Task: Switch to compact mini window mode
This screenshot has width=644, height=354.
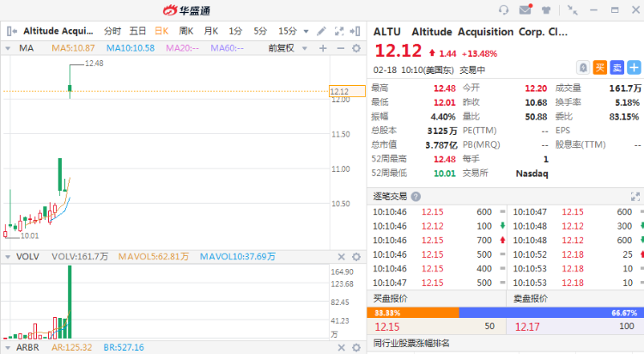Action: pyautogui.click(x=568, y=10)
